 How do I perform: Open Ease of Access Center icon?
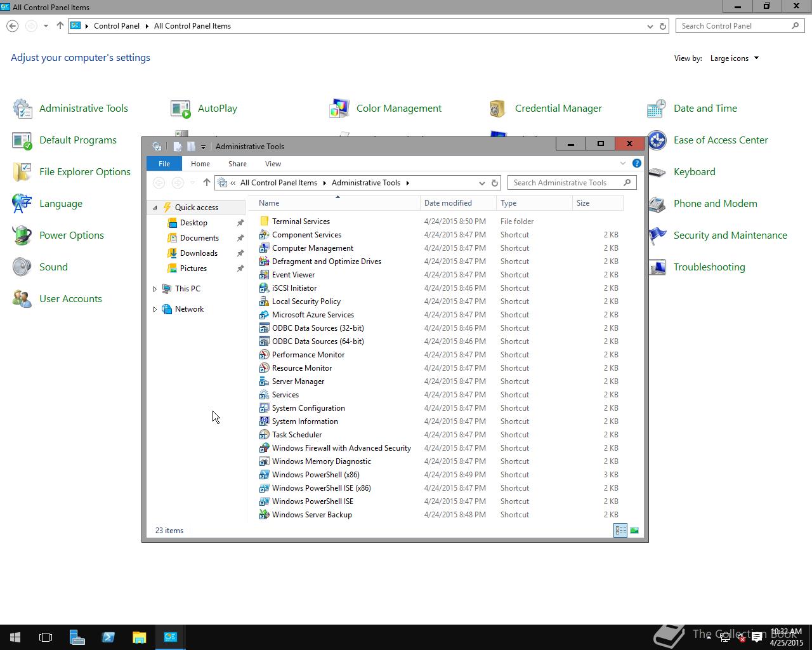click(657, 140)
